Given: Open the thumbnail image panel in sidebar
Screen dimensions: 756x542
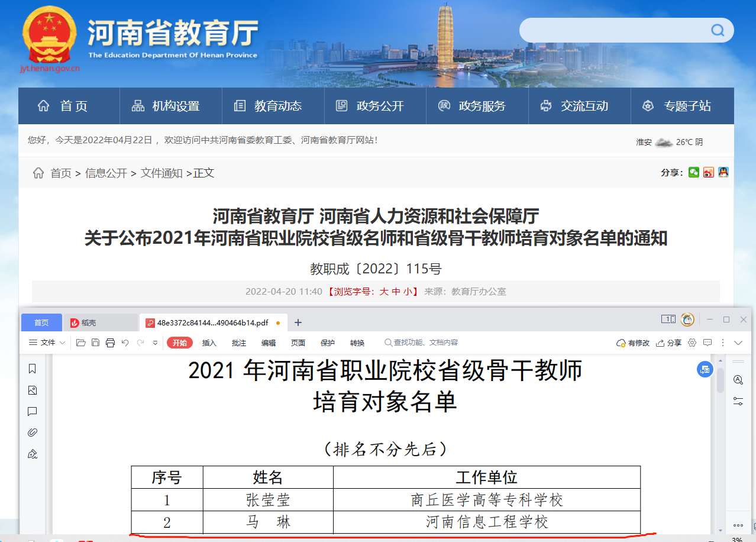Looking at the screenshot, I should coord(33,390).
